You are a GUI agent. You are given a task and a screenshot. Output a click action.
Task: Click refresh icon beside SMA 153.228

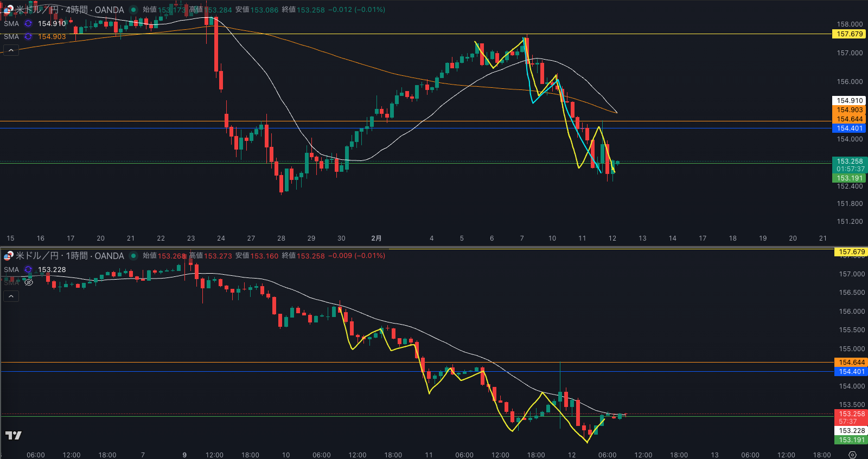28,270
